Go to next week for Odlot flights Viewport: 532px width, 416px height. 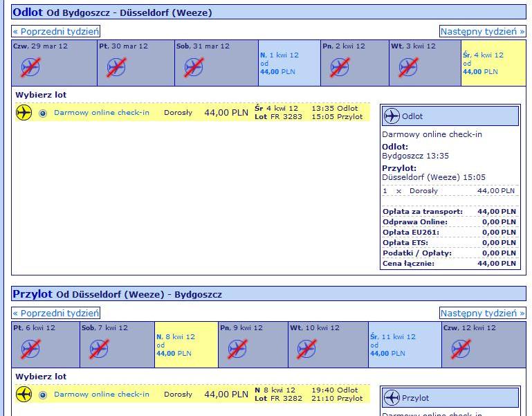tap(482, 32)
